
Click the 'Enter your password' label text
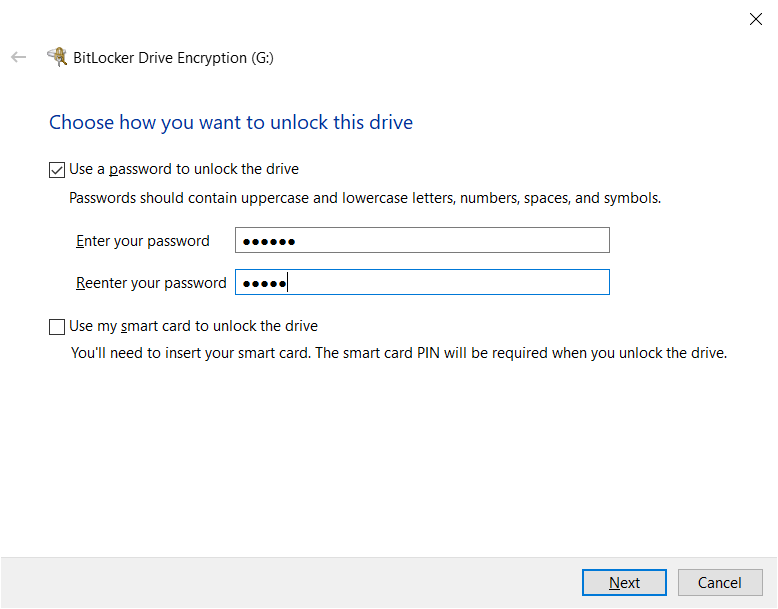(x=143, y=241)
